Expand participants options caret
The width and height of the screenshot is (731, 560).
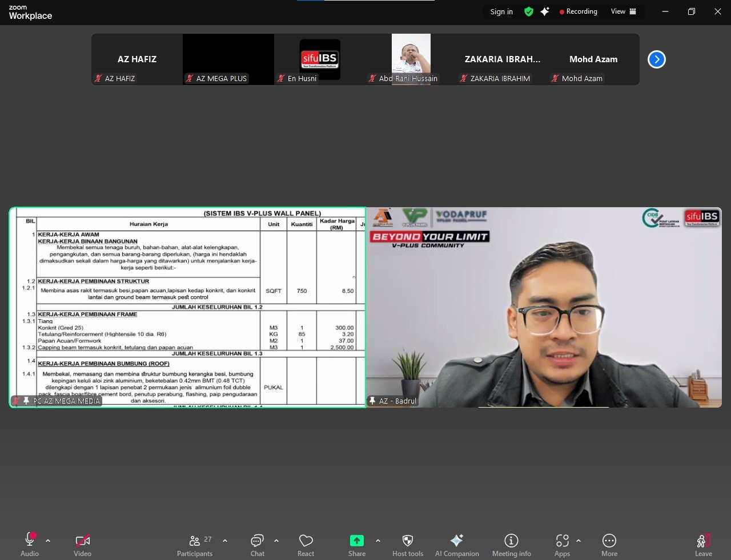click(225, 541)
